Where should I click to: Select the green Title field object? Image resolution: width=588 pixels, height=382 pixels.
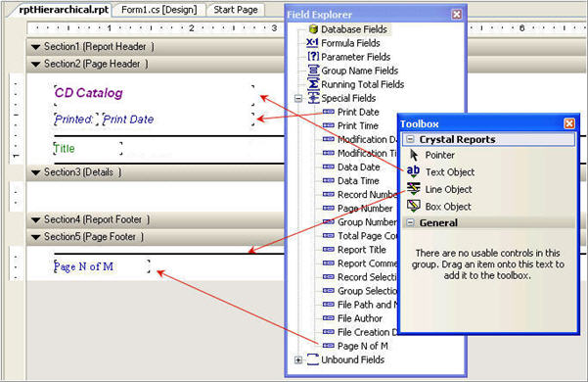pos(88,149)
